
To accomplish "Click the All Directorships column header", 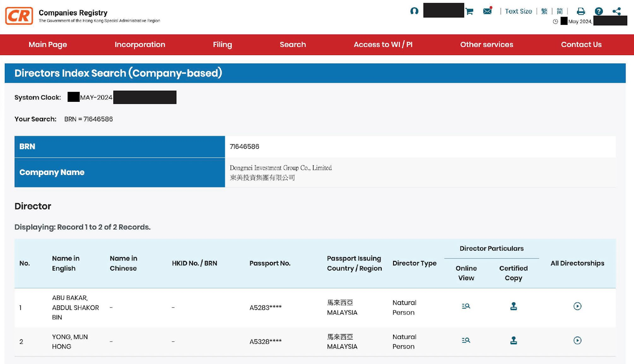I will click(577, 263).
